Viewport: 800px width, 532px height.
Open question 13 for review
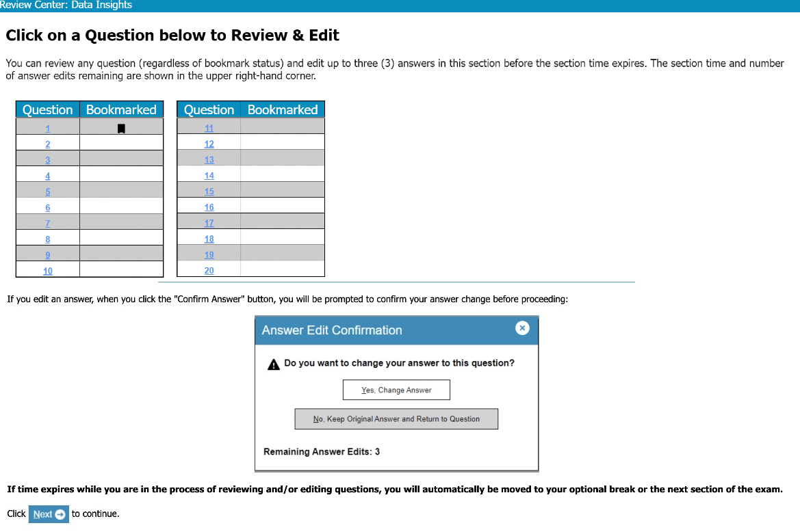(209, 159)
